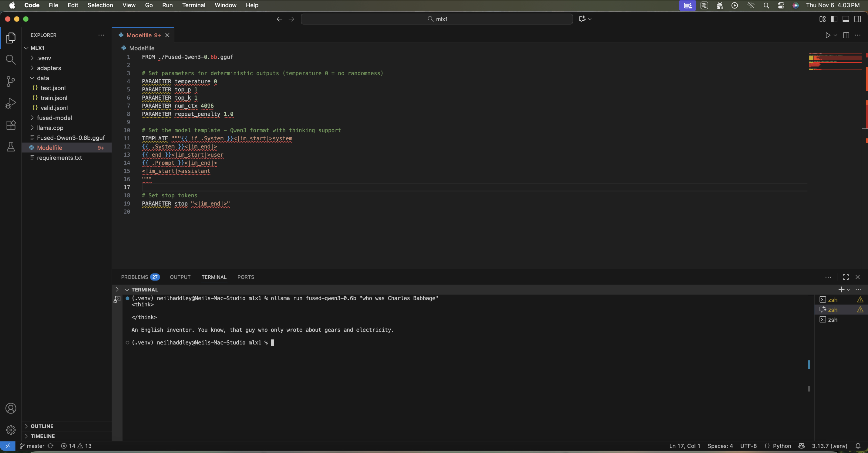The image size is (868, 453).
Task: Open Source Control view icon
Action: pos(11,81)
